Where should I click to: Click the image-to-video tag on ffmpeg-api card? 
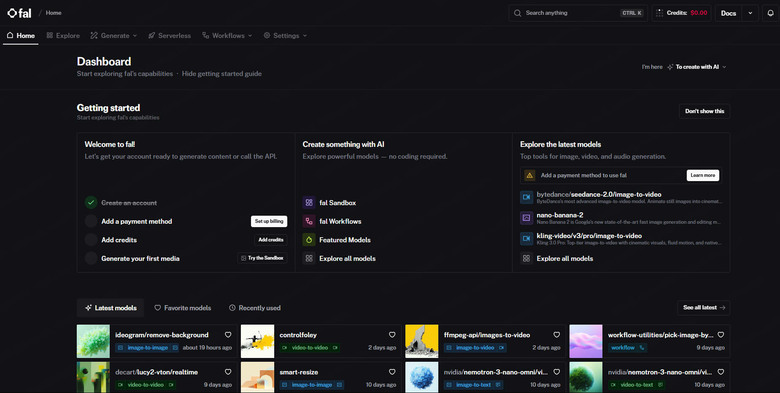[475, 348]
